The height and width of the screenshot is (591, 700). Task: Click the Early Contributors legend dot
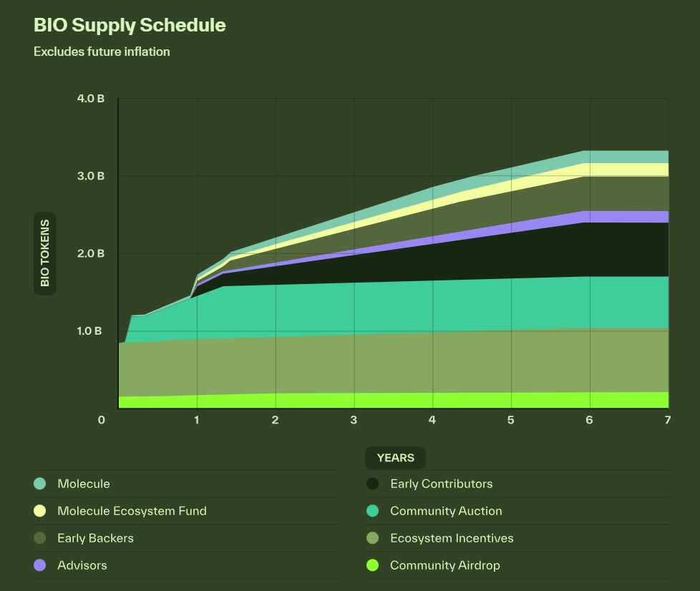(372, 484)
